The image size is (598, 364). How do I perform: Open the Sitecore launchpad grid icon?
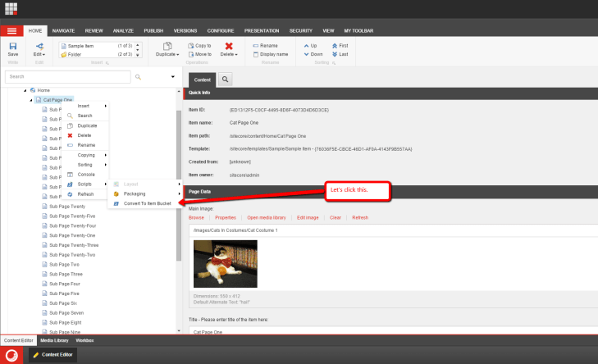point(11,8)
